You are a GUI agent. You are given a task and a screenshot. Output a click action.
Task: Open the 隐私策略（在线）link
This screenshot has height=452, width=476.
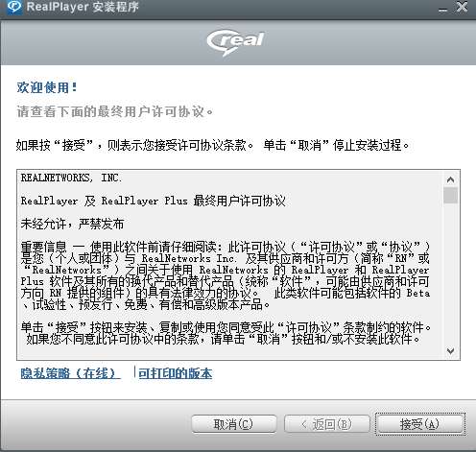click(x=70, y=373)
